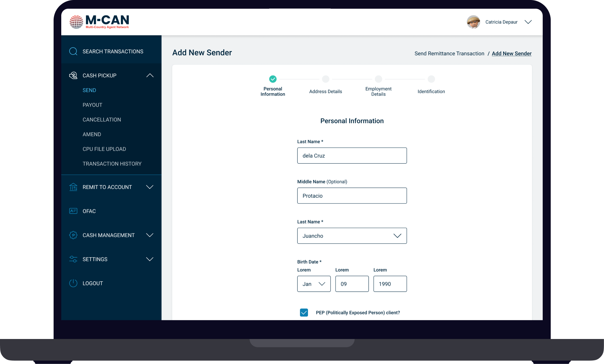Click the OFAC ID card icon

click(73, 211)
